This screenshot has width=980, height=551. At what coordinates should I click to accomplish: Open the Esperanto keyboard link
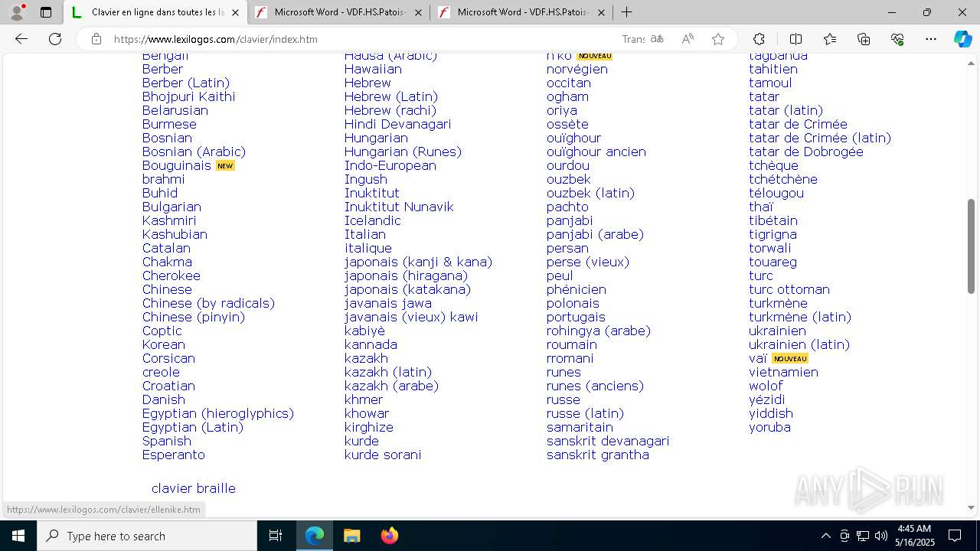pos(173,455)
